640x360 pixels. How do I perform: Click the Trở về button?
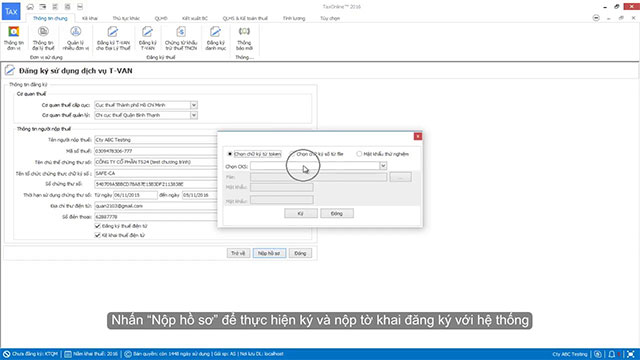238,253
